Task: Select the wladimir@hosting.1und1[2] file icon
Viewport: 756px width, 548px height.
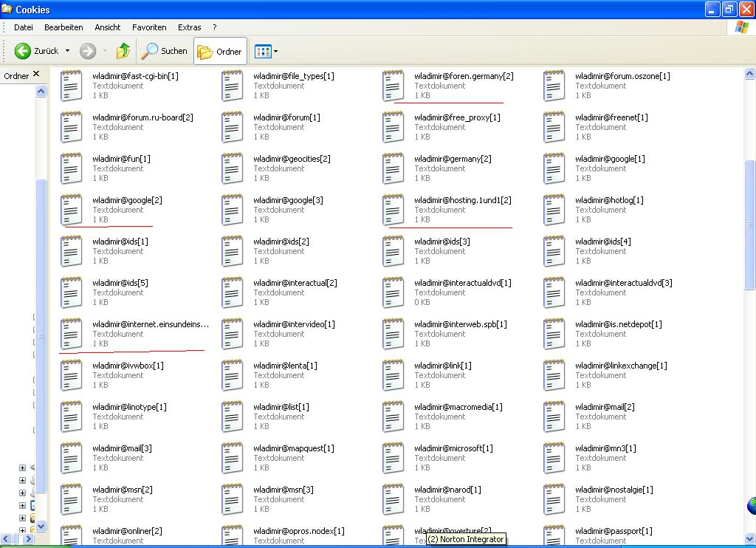Action: [x=393, y=210]
